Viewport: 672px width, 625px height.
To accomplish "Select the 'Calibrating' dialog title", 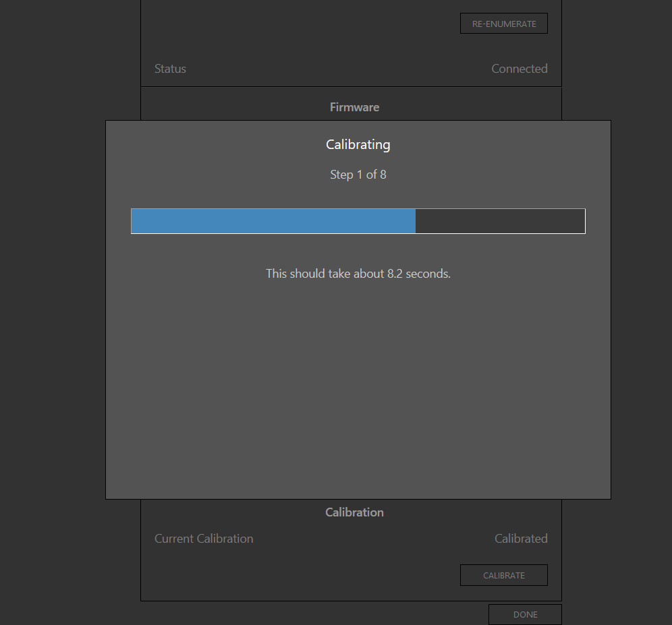I will (358, 145).
